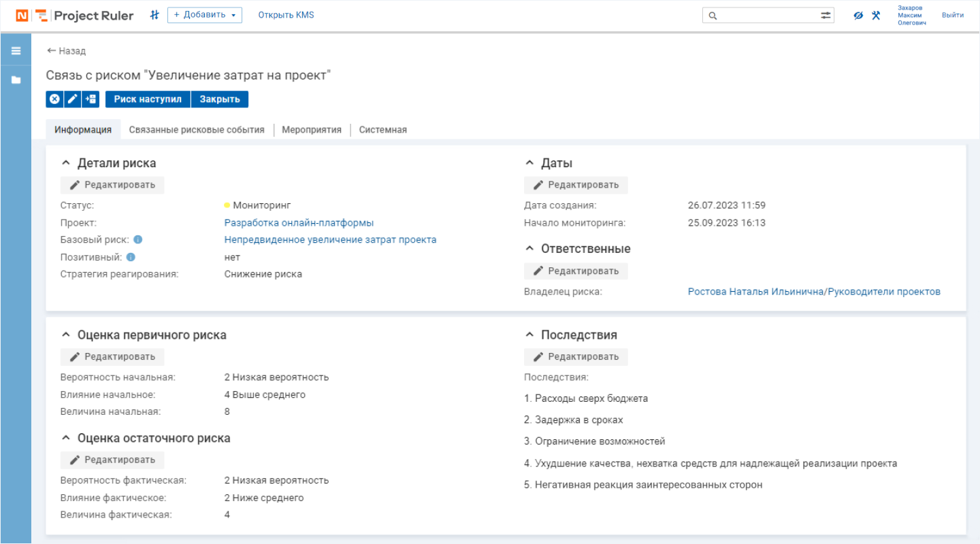
Task: Click the pencil edit icon button
Action: click(x=72, y=99)
